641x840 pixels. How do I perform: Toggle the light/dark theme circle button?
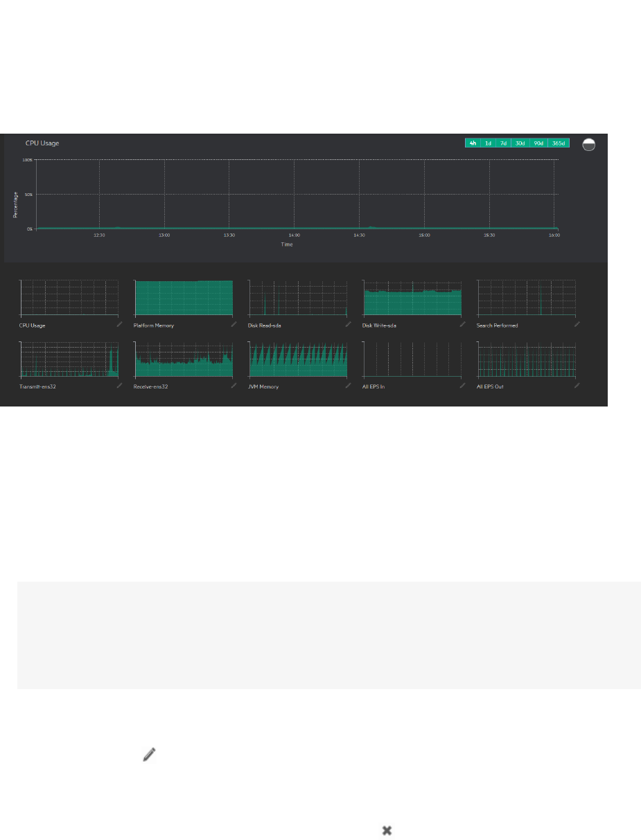tap(588, 144)
